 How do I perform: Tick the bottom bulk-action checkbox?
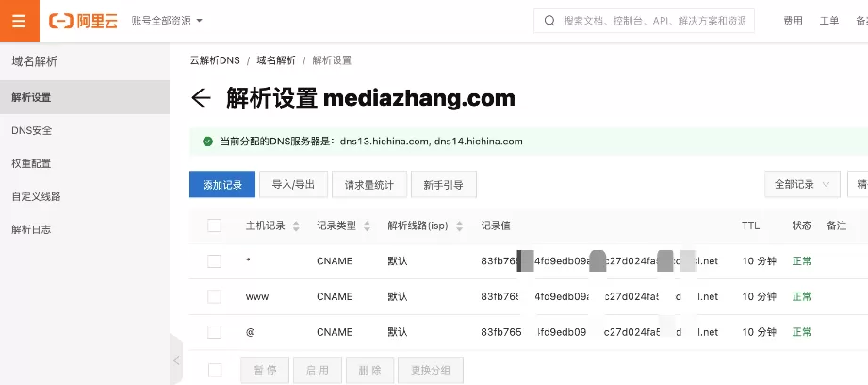click(214, 370)
